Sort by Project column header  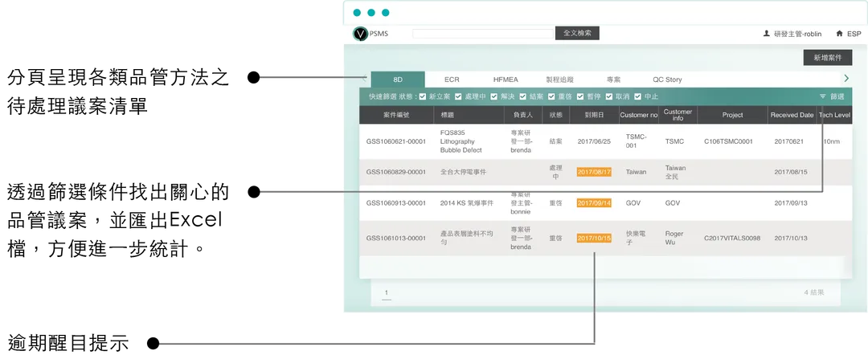pyautogui.click(x=732, y=115)
